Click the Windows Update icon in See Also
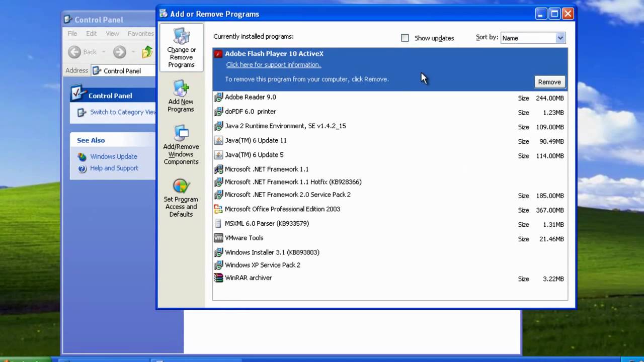The width and height of the screenshot is (644, 362). 82,157
